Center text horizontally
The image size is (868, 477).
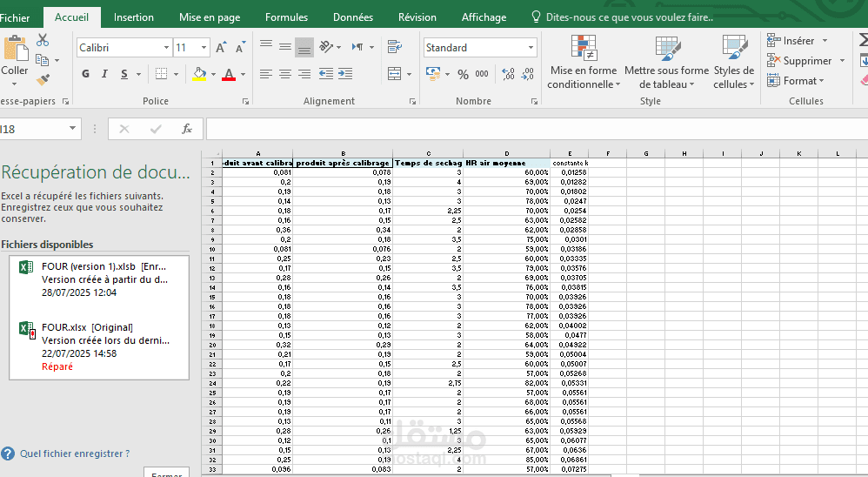click(x=285, y=74)
